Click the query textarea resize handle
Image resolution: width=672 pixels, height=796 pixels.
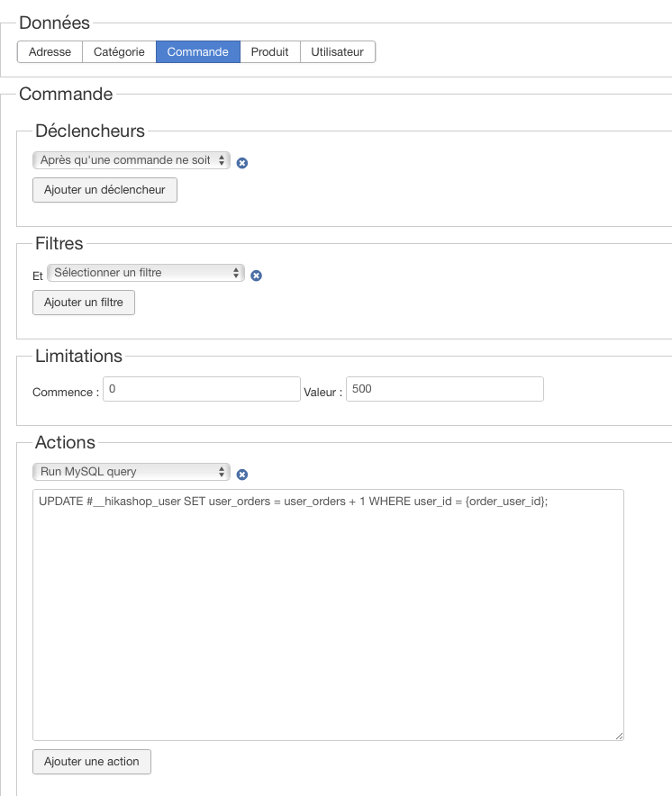pyautogui.click(x=619, y=735)
